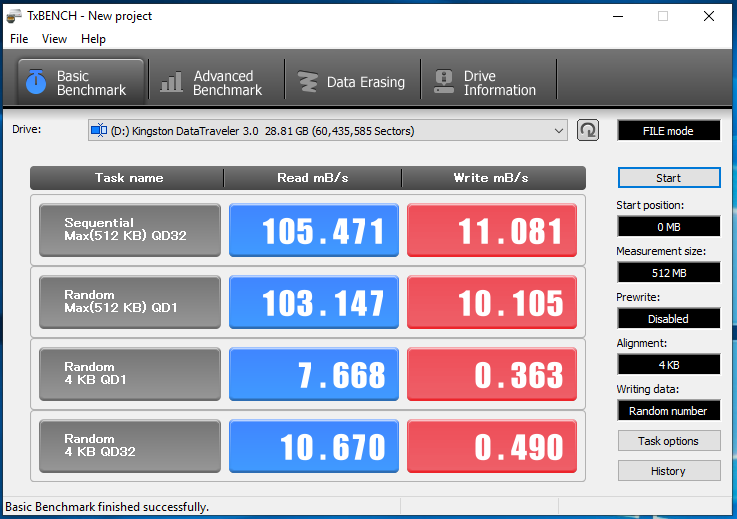Click the 10.105 write result

pyautogui.click(x=492, y=302)
